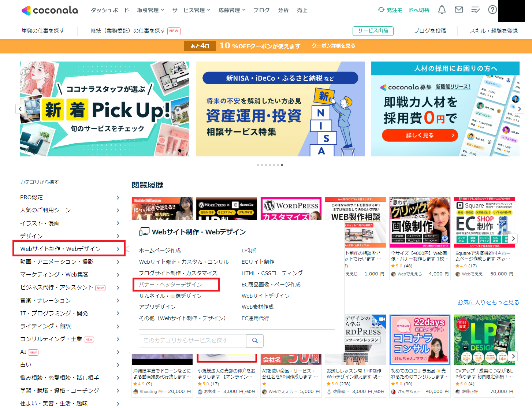532x408 pixels.
Task: Open the notifications bell icon
Action: pos(442,10)
